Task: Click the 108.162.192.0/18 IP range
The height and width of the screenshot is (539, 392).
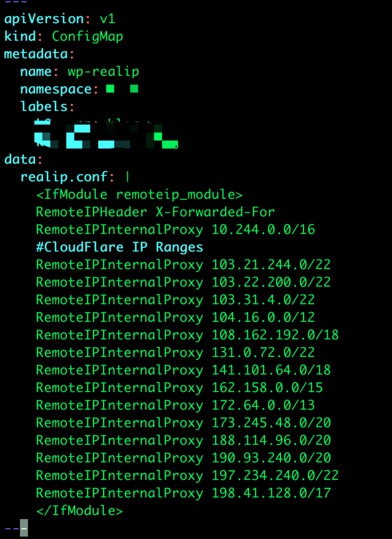Action: click(x=275, y=335)
